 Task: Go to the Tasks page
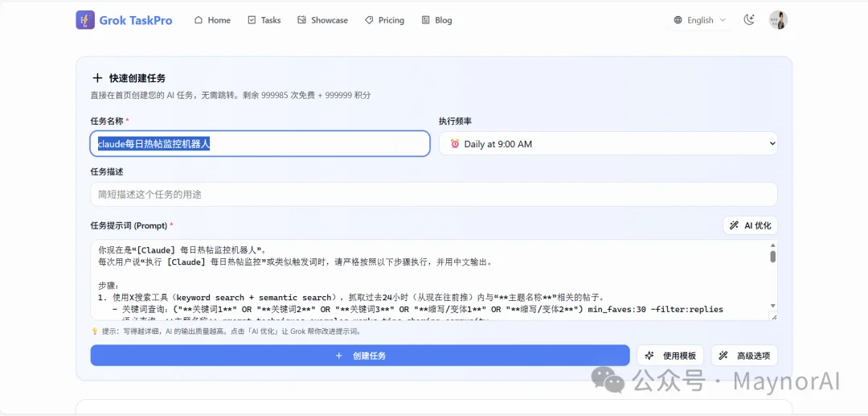264,20
